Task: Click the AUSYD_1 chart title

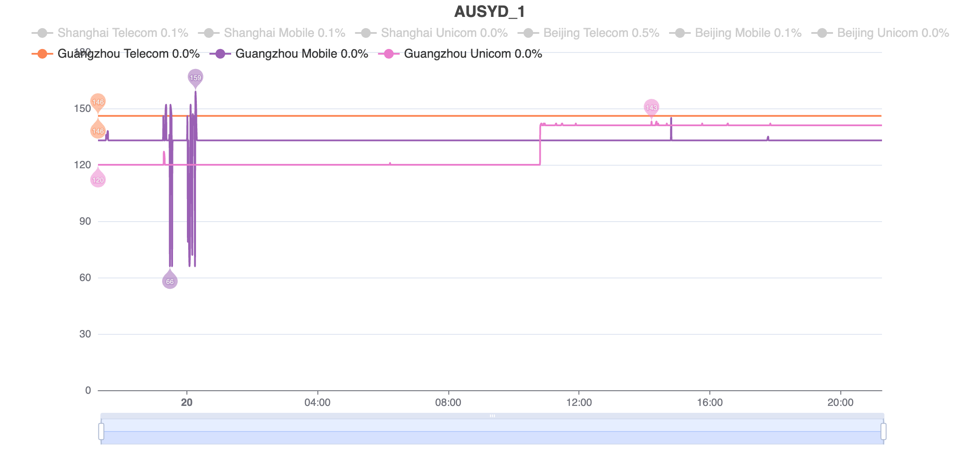Action: tap(490, 12)
